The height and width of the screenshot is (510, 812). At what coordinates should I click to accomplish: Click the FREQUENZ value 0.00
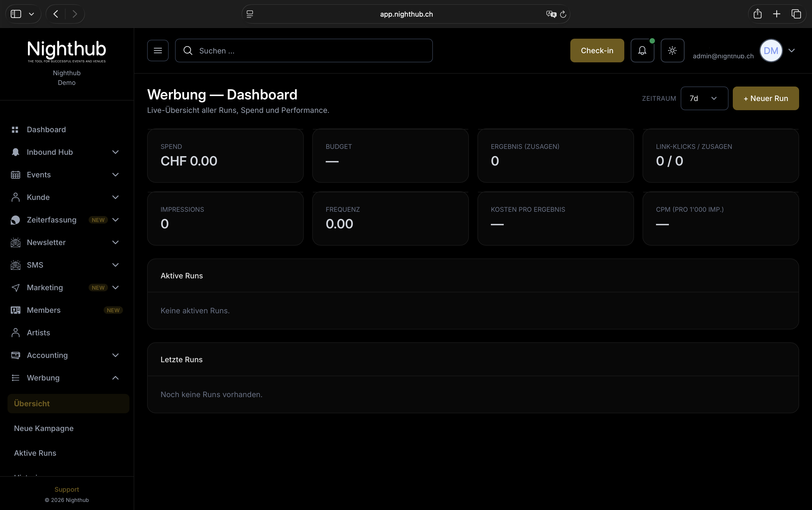(x=339, y=224)
